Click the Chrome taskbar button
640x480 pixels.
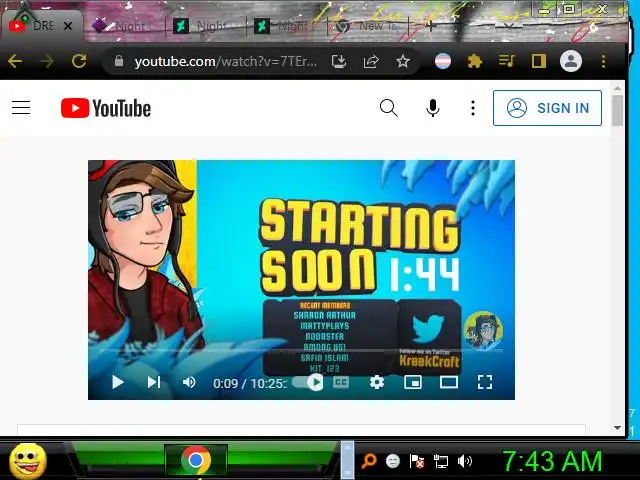196,460
